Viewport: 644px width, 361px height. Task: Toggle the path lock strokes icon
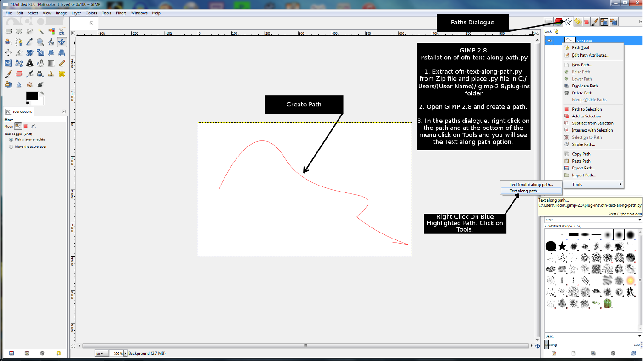(x=556, y=31)
